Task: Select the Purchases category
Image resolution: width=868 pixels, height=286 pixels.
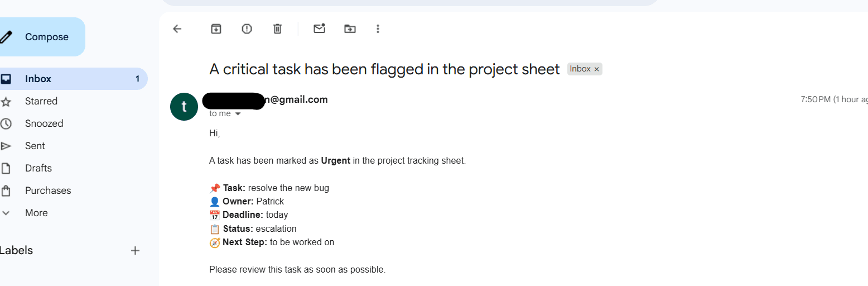Action: pyautogui.click(x=47, y=190)
